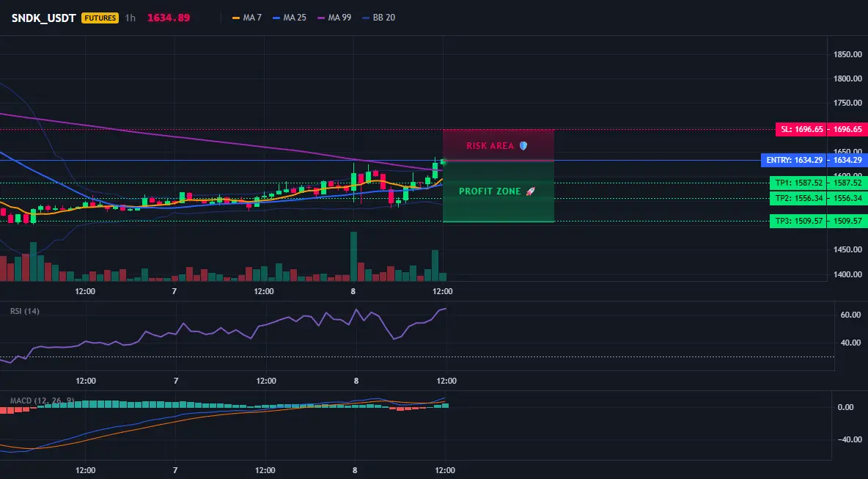Image resolution: width=868 pixels, height=479 pixels.
Task: Select the 1h timeframe label
Action: 130,18
